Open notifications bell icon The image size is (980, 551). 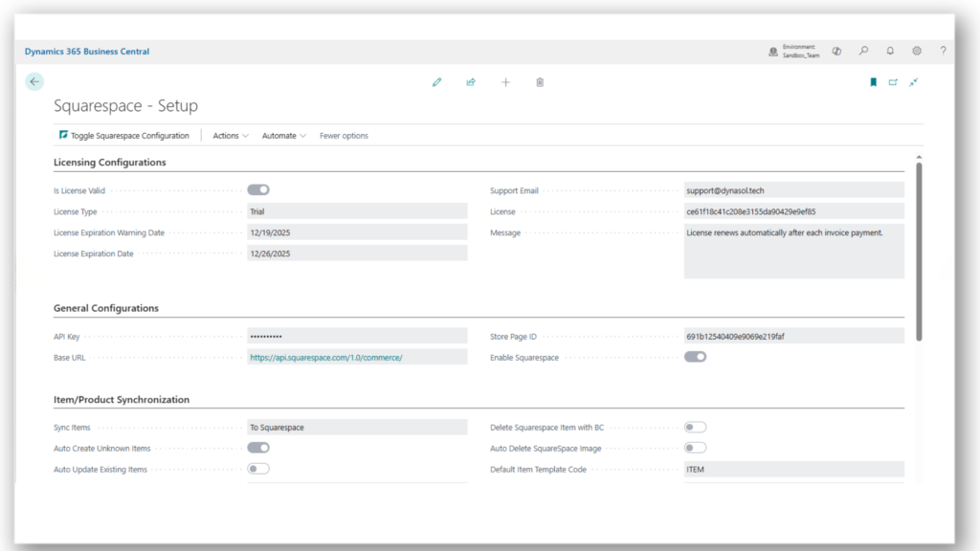pyautogui.click(x=890, y=51)
